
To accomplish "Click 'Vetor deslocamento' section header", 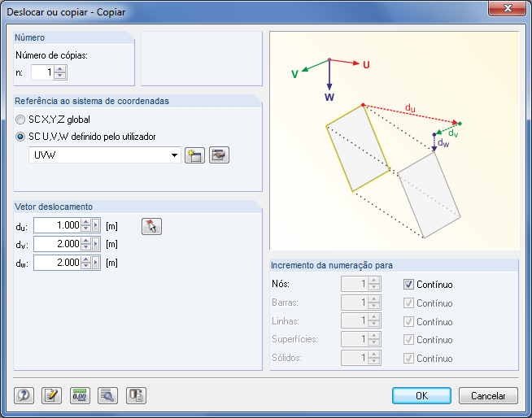I will coord(54,207).
